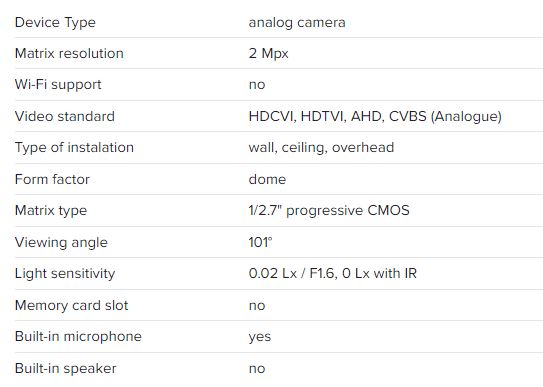Click the Light sensitivity label
This screenshot has width=543, height=387.
click(x=65, y=274)
